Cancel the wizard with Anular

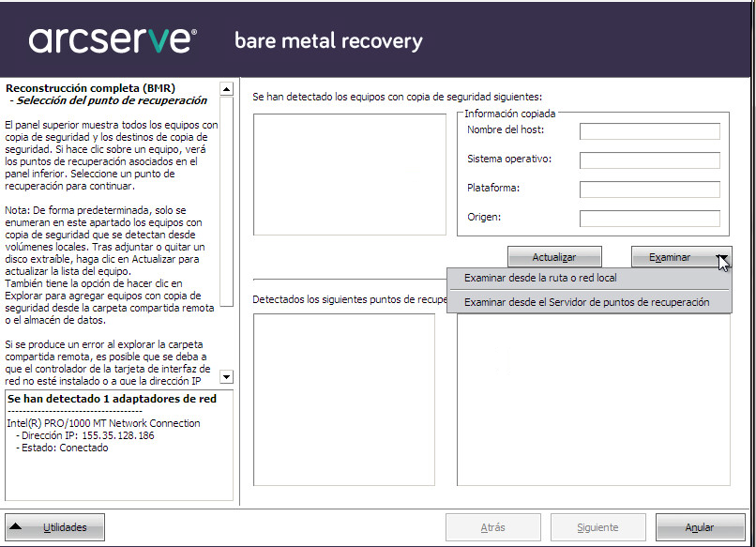(x=700, y=527)
